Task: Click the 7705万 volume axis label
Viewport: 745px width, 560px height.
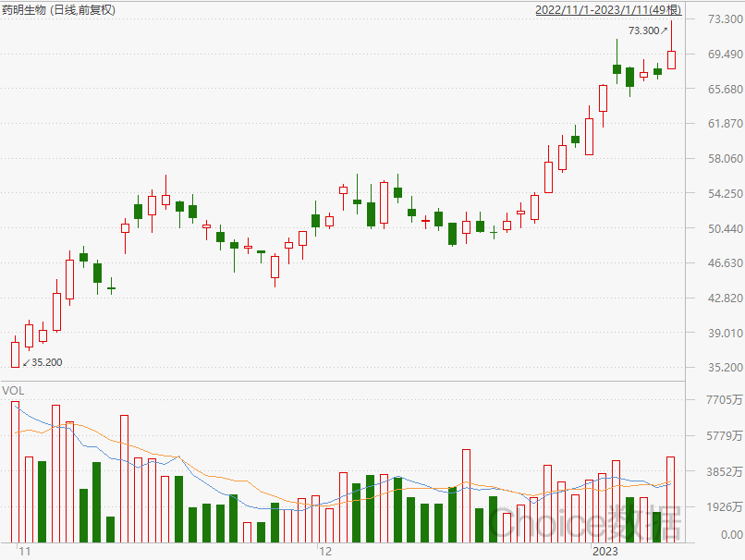Action: point(725,400)
